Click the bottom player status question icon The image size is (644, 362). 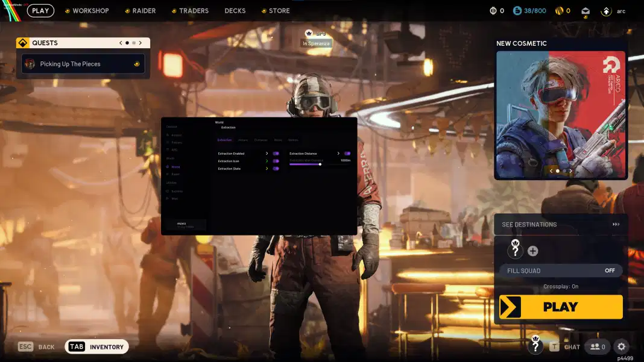[535, 345]
